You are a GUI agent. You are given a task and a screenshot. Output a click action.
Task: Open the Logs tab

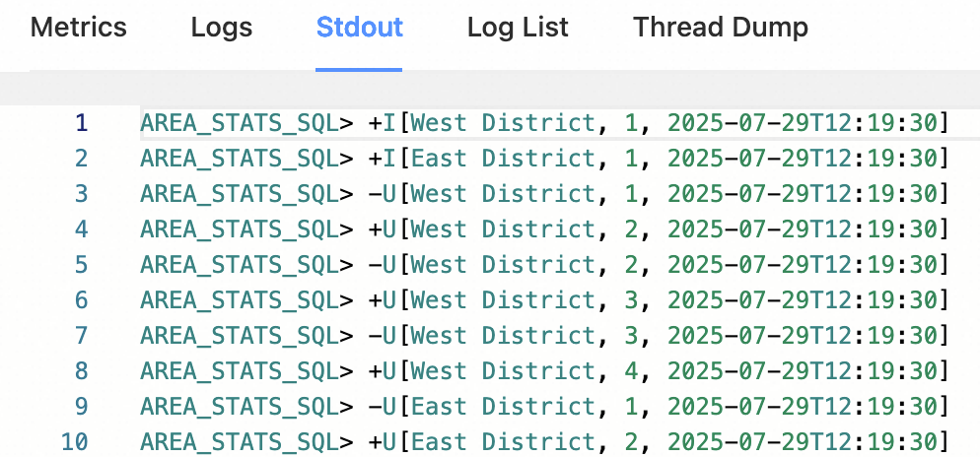coord(222,28)
